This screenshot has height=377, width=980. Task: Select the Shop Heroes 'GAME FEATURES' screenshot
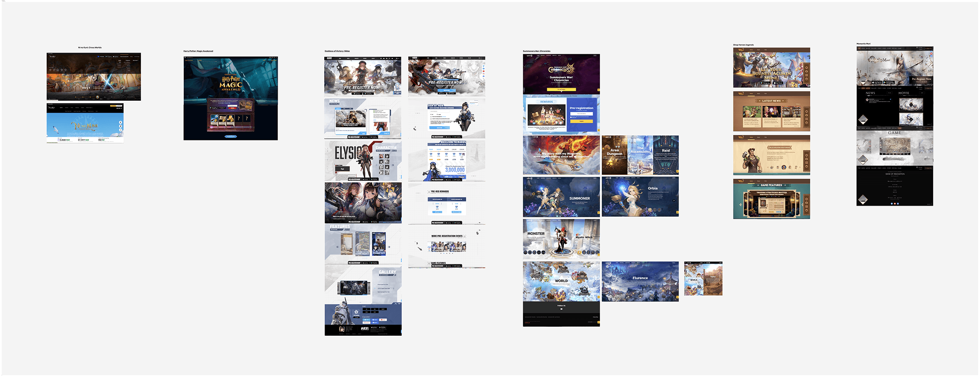[x=772, y=199]
